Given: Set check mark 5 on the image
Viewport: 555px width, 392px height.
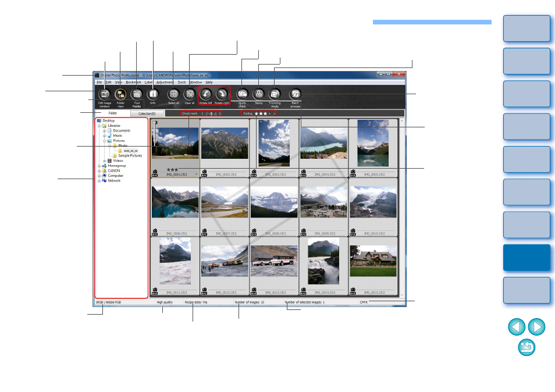Looking at the screenshot, I should click(x=219, y=113).
